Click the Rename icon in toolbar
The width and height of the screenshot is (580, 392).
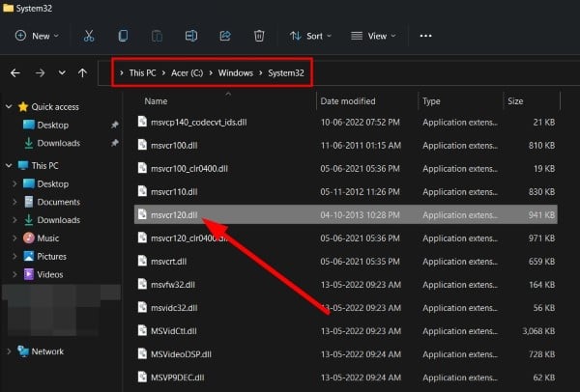190,36
